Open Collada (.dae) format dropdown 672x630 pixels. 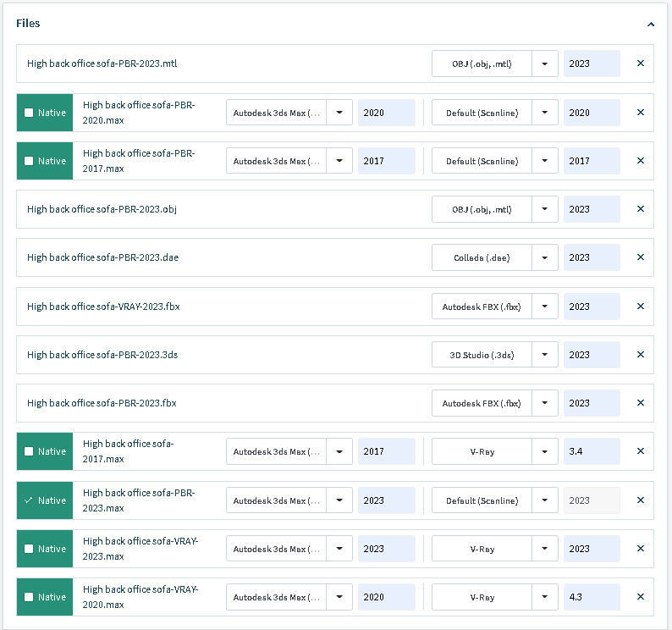545,257
